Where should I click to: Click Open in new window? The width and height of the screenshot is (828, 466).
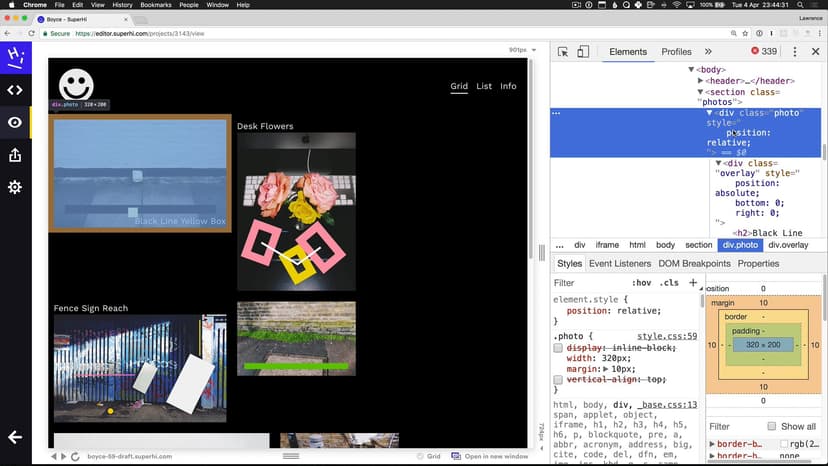[489, 456]
